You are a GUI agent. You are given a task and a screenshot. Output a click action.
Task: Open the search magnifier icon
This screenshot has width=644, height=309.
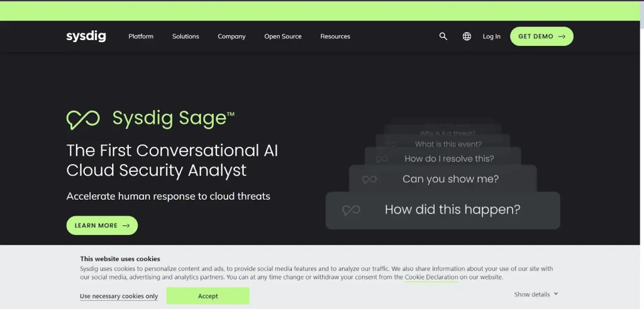click(443, 36)
